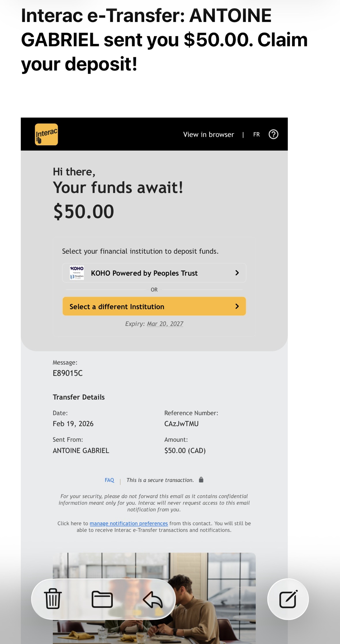340x644 pixels.
Task: Tap the Interac logo in header
Action: pyautogui.click(x=46, y=134)
